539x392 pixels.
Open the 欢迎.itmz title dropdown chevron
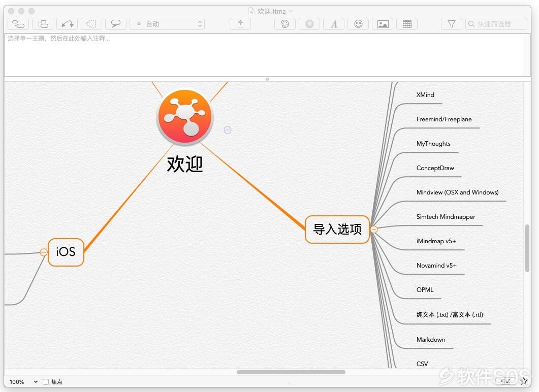[291, 11]
